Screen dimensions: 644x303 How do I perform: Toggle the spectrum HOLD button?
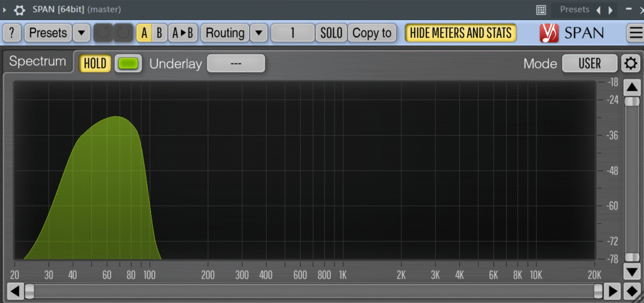[x=95, y=63]
